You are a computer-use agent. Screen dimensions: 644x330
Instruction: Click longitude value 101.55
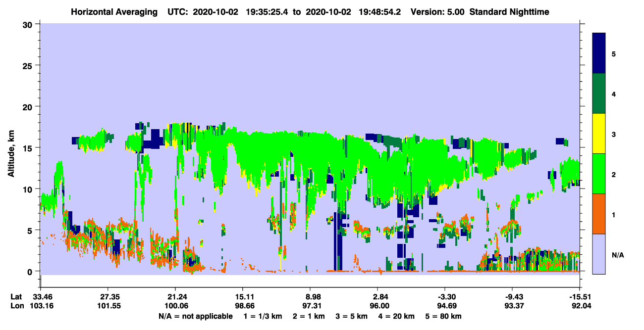(107, 306)
